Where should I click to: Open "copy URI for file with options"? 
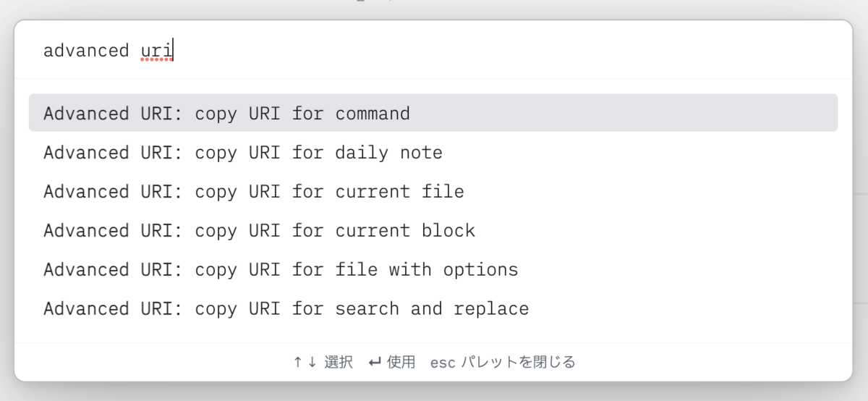[281, 270]
